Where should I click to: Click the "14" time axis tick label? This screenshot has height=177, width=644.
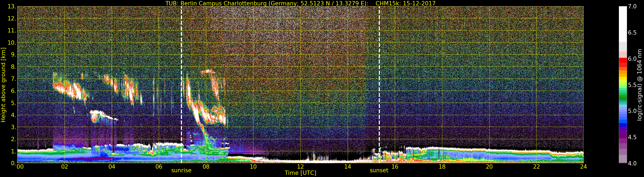coord(347,166)
